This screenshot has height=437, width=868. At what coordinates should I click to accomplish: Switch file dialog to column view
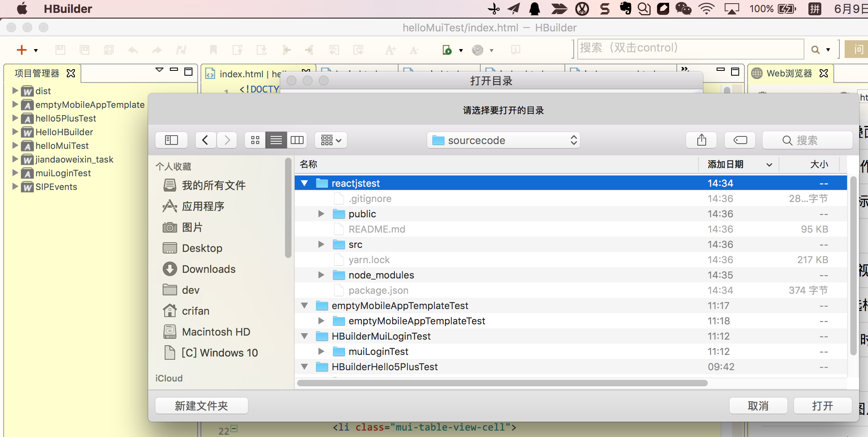pos(297,140)
